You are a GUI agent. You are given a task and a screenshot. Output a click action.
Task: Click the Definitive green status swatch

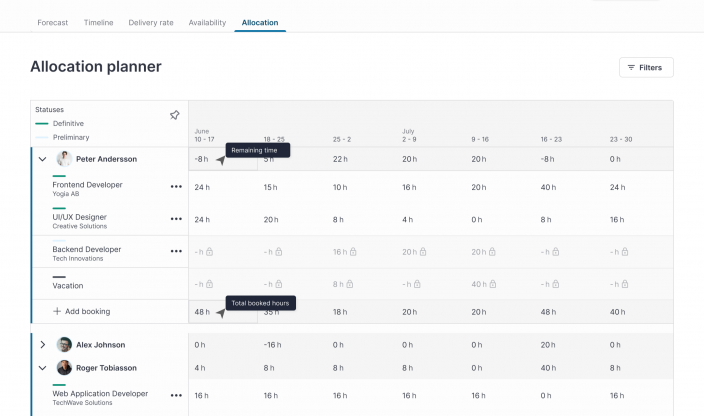[41, 123]
